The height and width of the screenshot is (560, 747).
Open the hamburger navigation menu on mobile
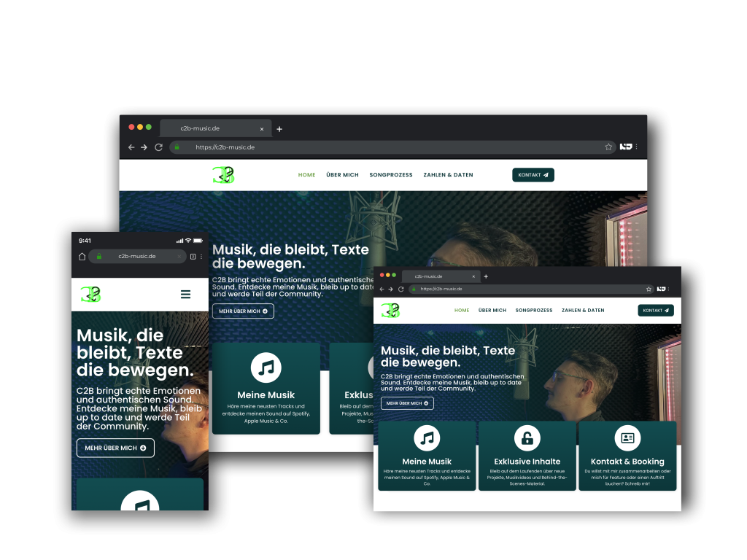click(x=185, y=295)
